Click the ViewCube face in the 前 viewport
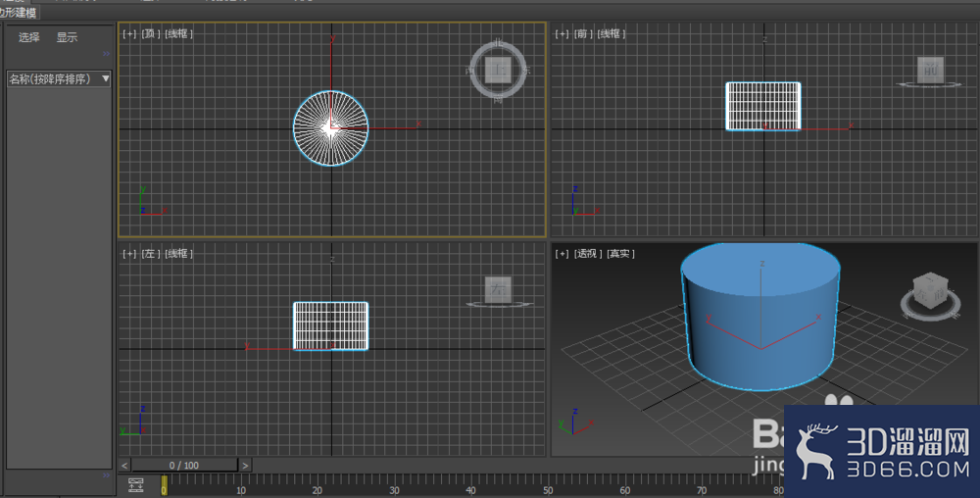 931,70
